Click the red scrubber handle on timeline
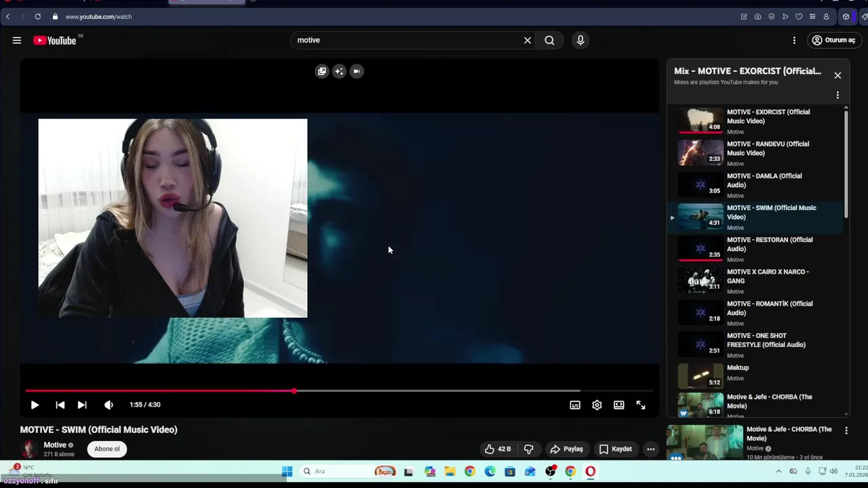 pyautogui.click(x=294, y=391)
